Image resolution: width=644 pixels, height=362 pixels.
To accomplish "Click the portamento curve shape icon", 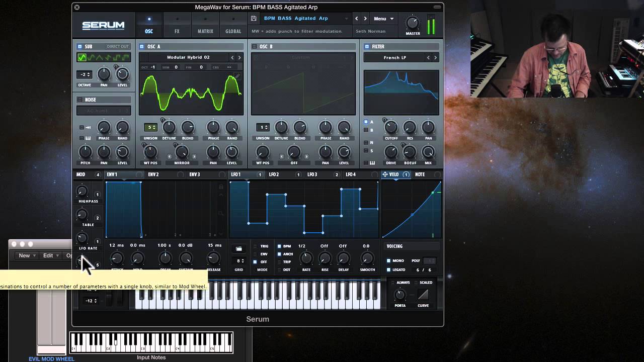I will pyautogui.click(x=423, y=295).
